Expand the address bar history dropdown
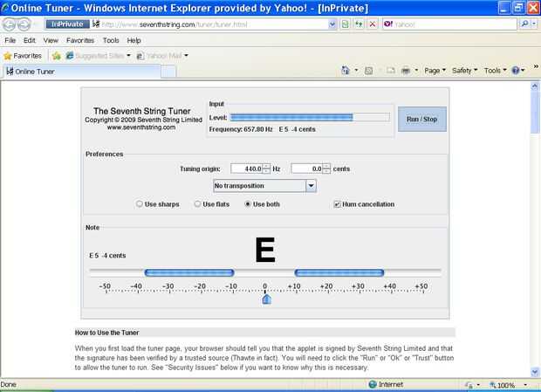This screenshot has width=541, height=392. pos(332,24)
